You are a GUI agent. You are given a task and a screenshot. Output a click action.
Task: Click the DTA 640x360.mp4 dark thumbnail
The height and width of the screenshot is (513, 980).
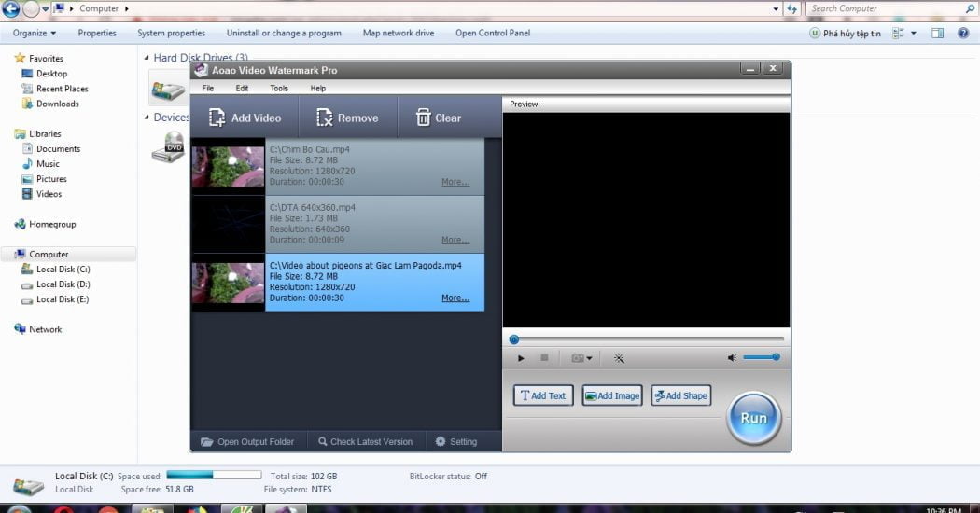[x=228, y=224]
